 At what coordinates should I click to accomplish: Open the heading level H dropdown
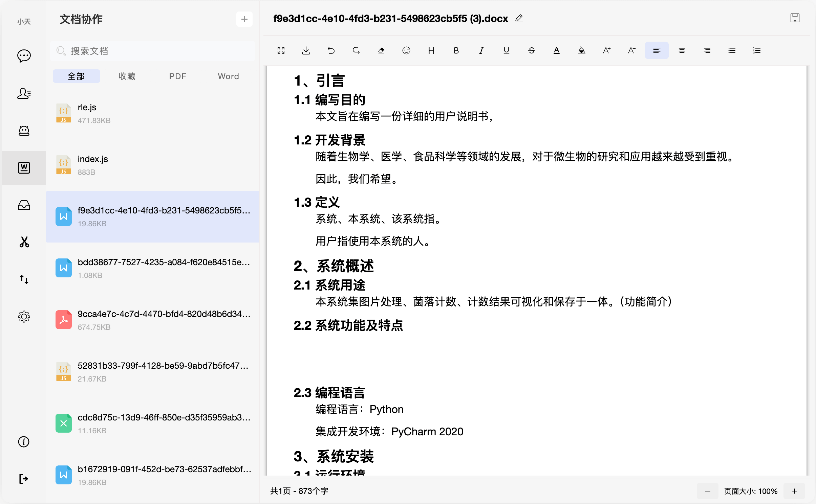(x=431, y=51)
